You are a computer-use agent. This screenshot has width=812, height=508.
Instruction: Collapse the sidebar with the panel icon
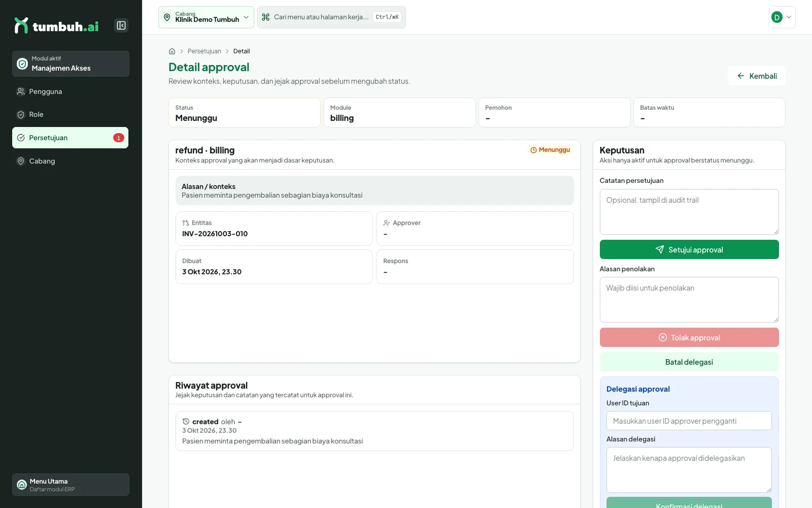click(121, 25)
